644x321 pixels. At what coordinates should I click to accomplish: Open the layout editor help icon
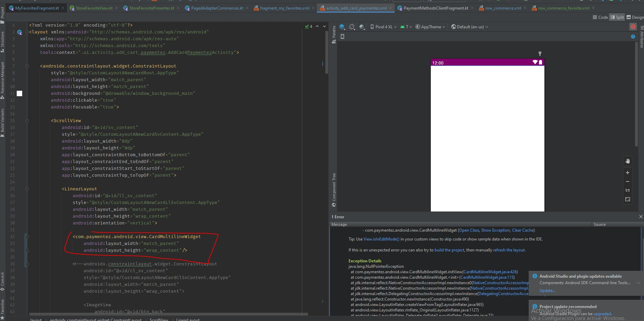(633, 37)
